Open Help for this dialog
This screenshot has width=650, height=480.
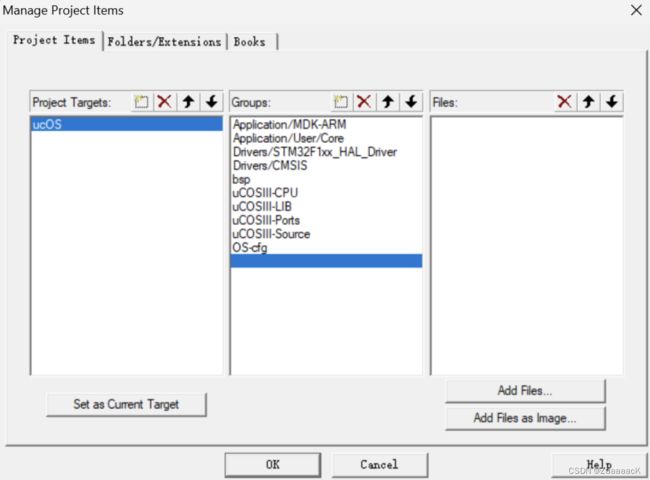click(599, 465)
